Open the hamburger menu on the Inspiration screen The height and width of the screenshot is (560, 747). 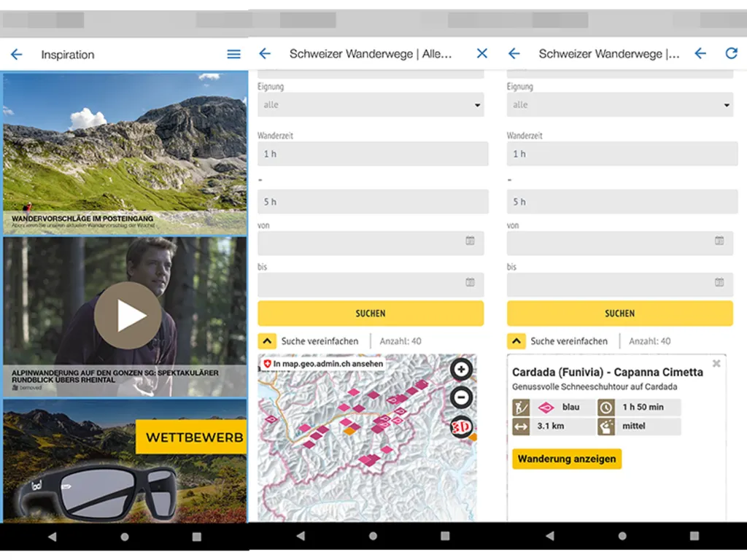[x=233, y=54]
